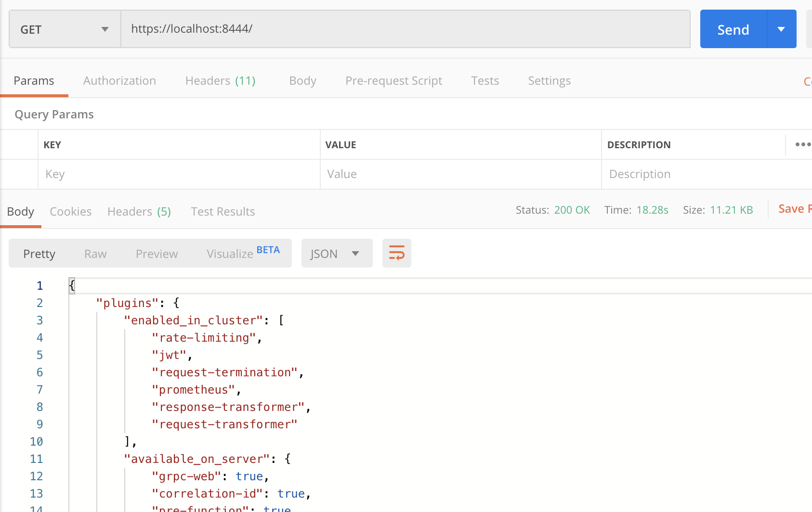Click the Key field under Query Params
Image resolution: width=812 pixels, height=512 pixels.
coord(178,174)
